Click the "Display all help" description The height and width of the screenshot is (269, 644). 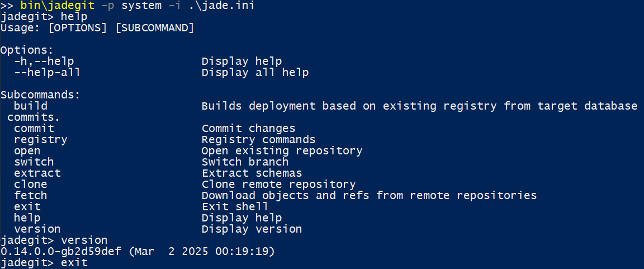tap(255, 73)
